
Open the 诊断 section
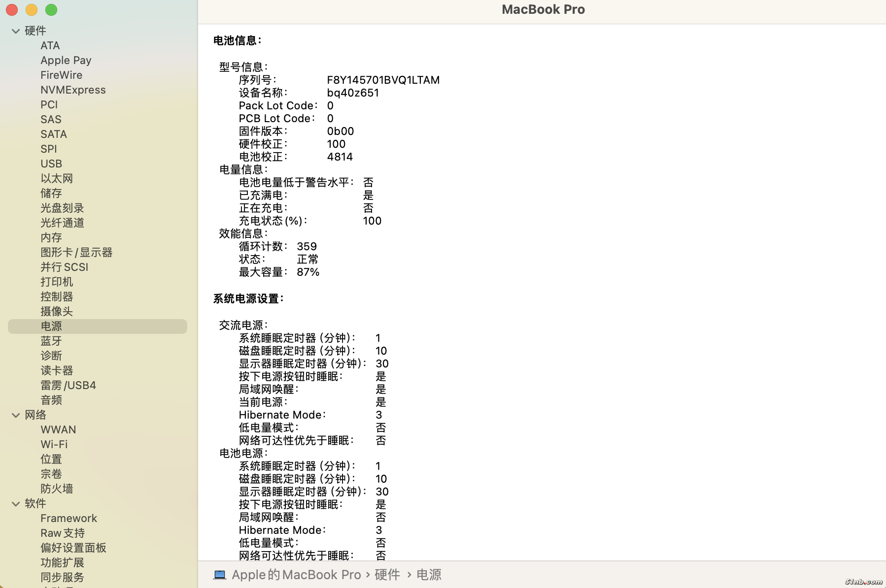(51, 356)
